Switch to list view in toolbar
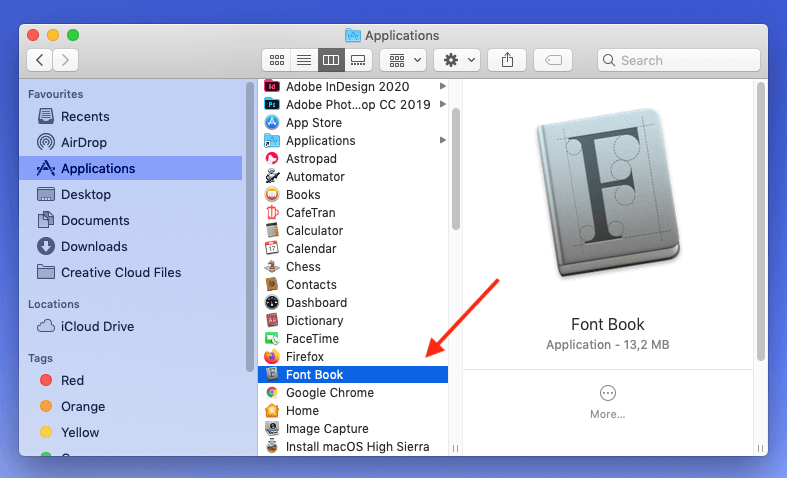The image size is (787, 478). point(303,60)
